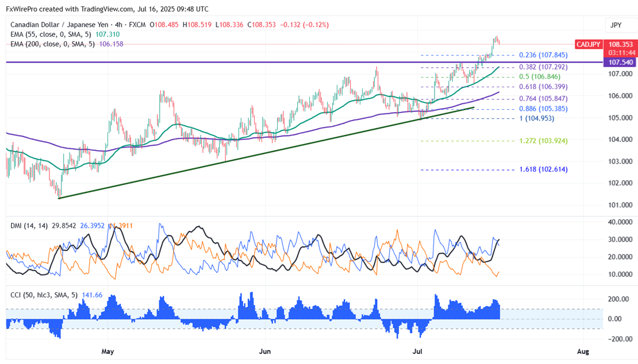The height and width of the screenshot is (364, 638).
Task: Click the 104.000 price axis label
Action: [x=620, y=140]
